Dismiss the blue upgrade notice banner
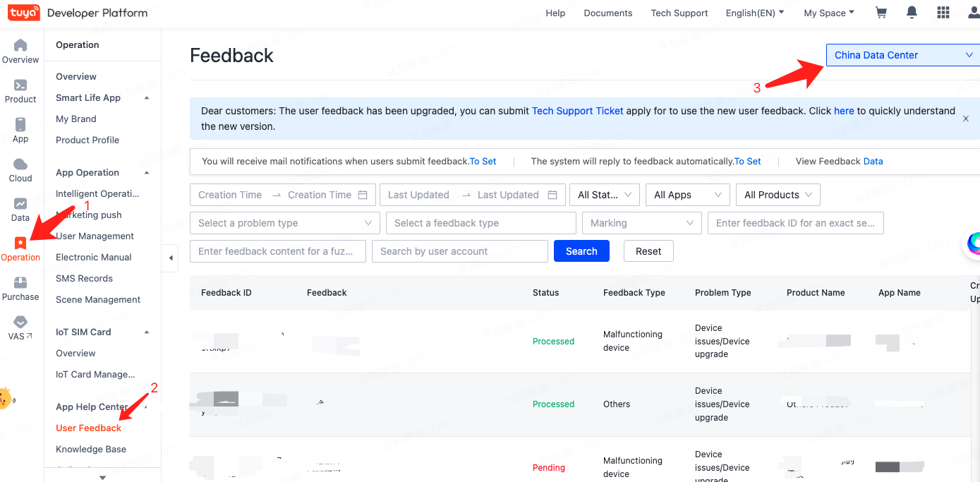980x482 pixels. (966, 119)
